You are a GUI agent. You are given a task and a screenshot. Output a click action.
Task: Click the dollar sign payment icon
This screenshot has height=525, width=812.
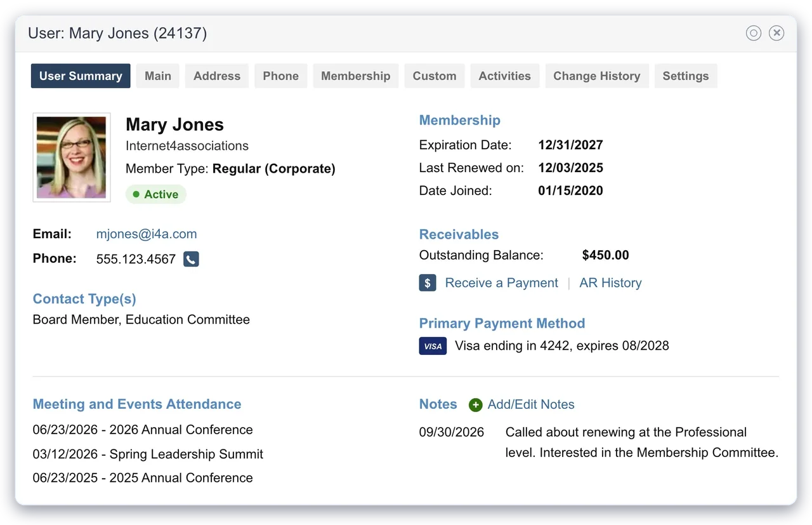point(428,283)
